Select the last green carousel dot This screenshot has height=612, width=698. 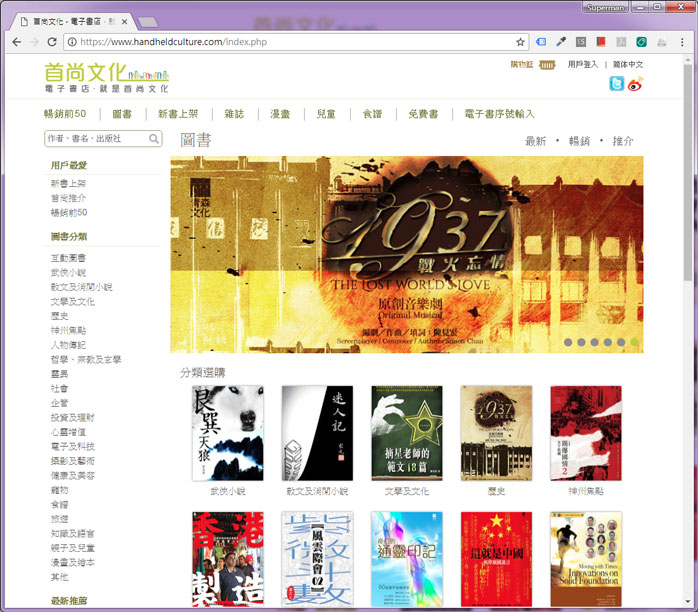pyautogui.click(x=634, y=342)
